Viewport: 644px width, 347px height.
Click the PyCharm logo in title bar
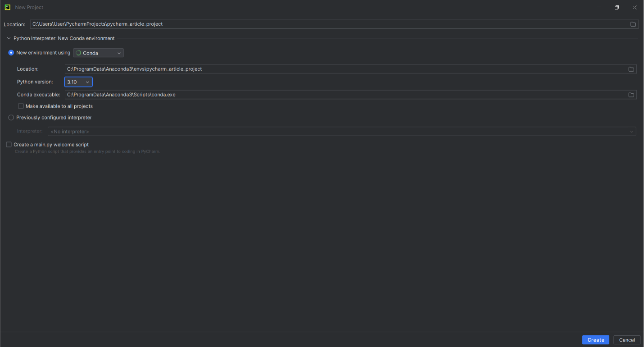pos(7,7)
